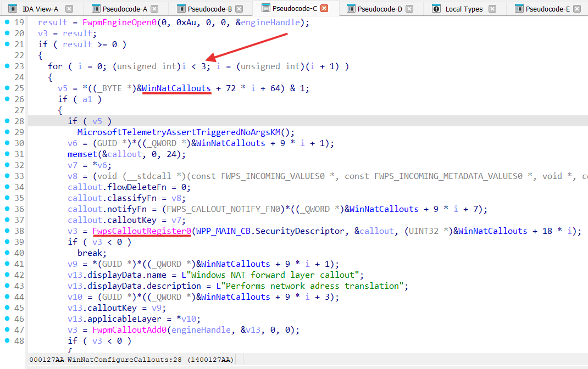The width and height of the screenshot is (588, 369).
Task: Close the Pseudocode-C tab
Action: (x=324, y=8)
